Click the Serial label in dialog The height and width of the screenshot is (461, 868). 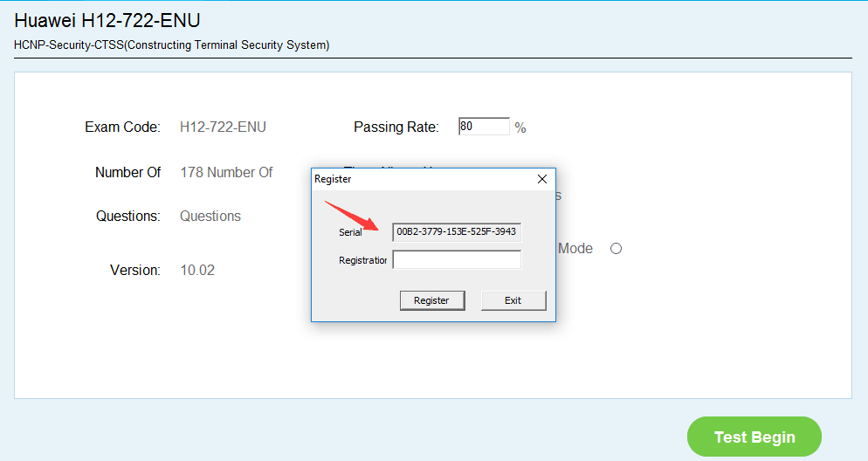coord(350,232)
